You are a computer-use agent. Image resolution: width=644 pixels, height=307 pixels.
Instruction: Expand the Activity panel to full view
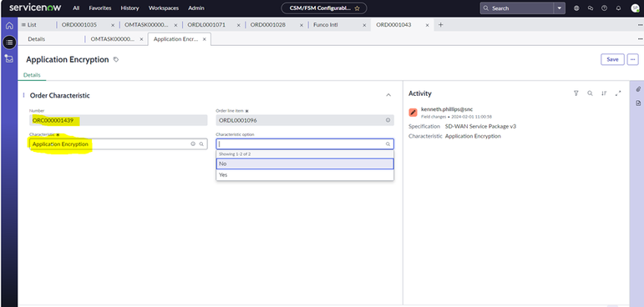pyautogui.click(x=618, y=93)
